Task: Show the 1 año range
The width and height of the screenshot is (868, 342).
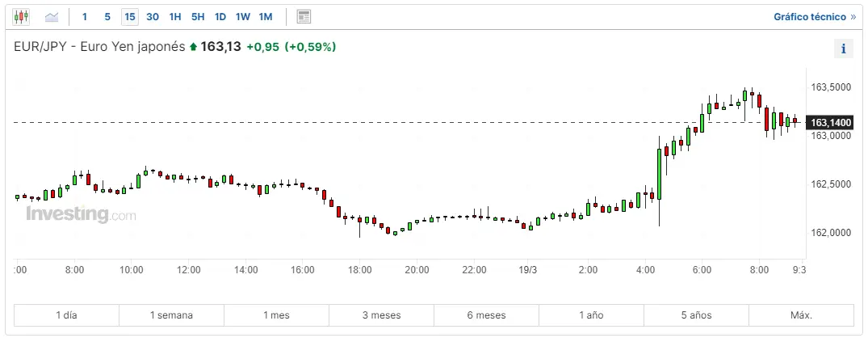Action: click(591, 315)
